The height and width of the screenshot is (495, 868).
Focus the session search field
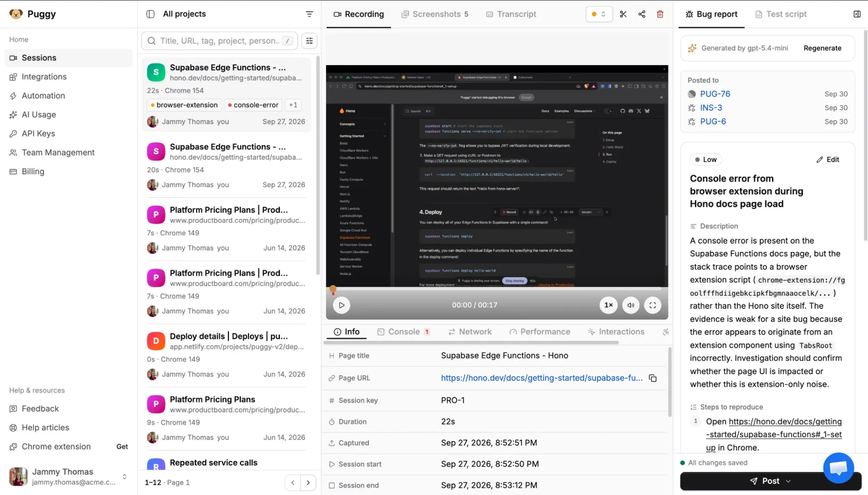coord(220,41)
